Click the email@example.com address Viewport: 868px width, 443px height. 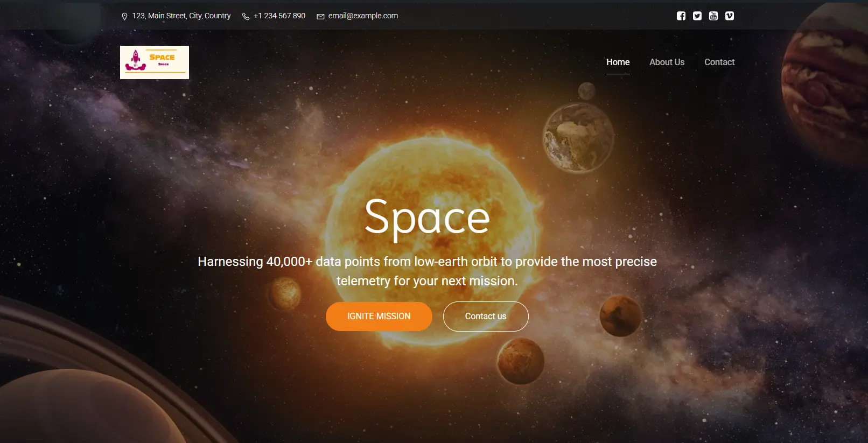coord(363,16)
